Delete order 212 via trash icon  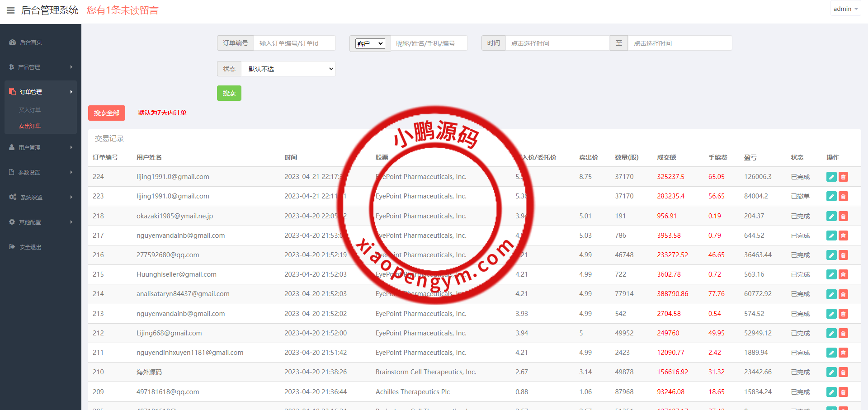point(843,333)
